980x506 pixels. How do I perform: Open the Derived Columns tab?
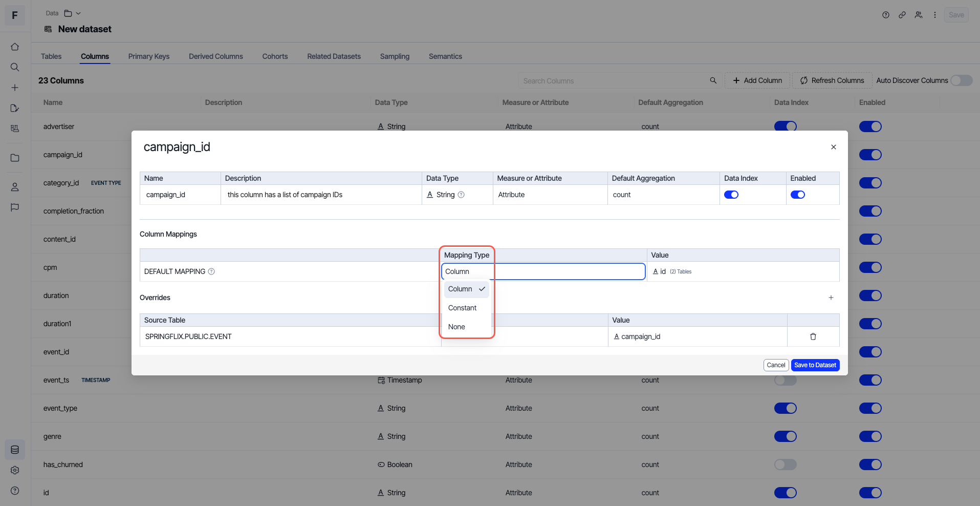pos(215,56)
